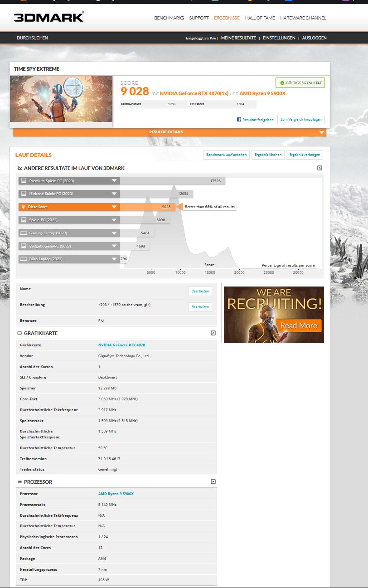The width and height of the screenshot is (368, 588).
Task: Click the Facebook icon next to Resultat freigeben
Action: click(x=239, y=120)
